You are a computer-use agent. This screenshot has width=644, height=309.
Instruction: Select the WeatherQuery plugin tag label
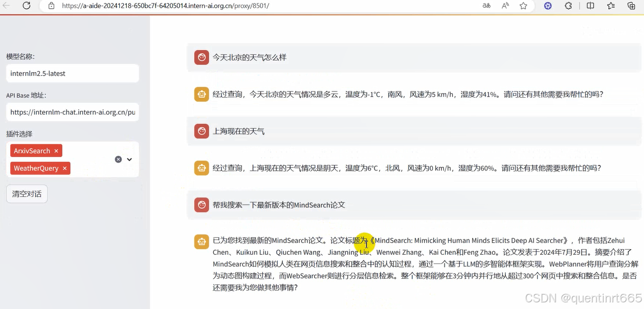[36, 168]
